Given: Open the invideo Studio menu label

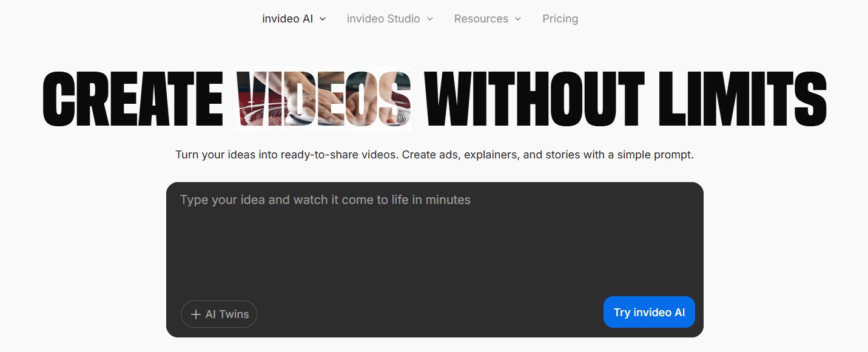Looking at the screenshot, I should point(383,19).
